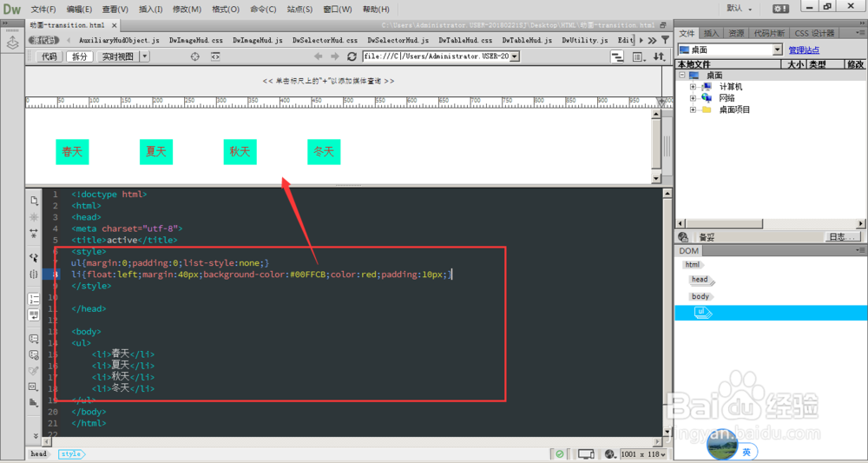Select the source code related file button
Viewport: 868px width, 463px height.
pyautogui.click(x=43, y=41)
